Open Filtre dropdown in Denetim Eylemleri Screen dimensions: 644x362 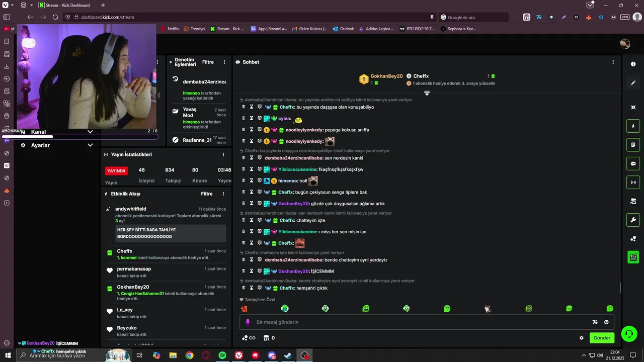(208, 62)
